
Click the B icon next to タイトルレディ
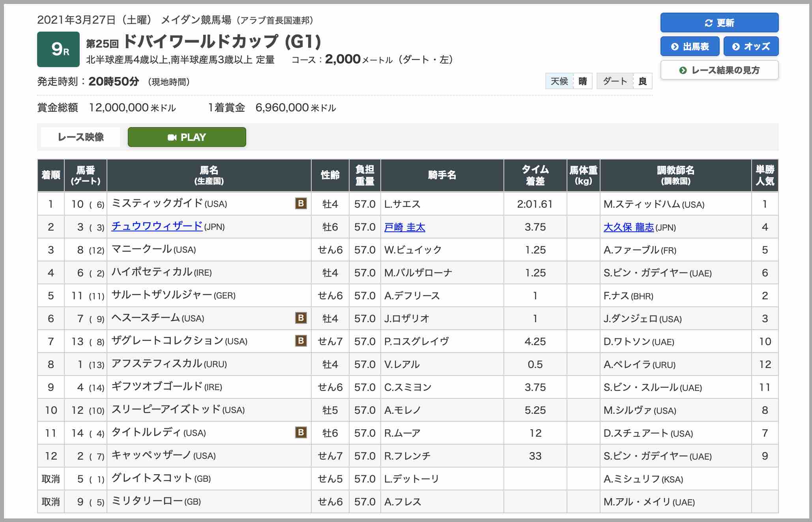301,433
